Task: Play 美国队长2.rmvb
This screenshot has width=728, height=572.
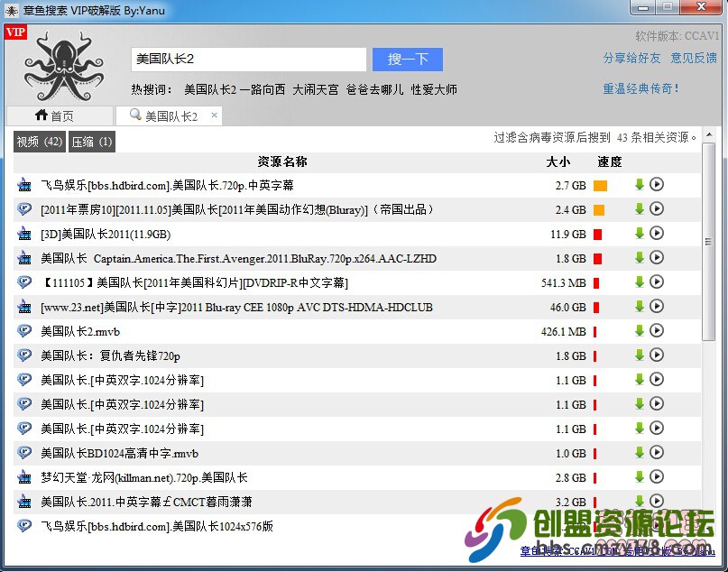Action: click(x=657, y=330)
